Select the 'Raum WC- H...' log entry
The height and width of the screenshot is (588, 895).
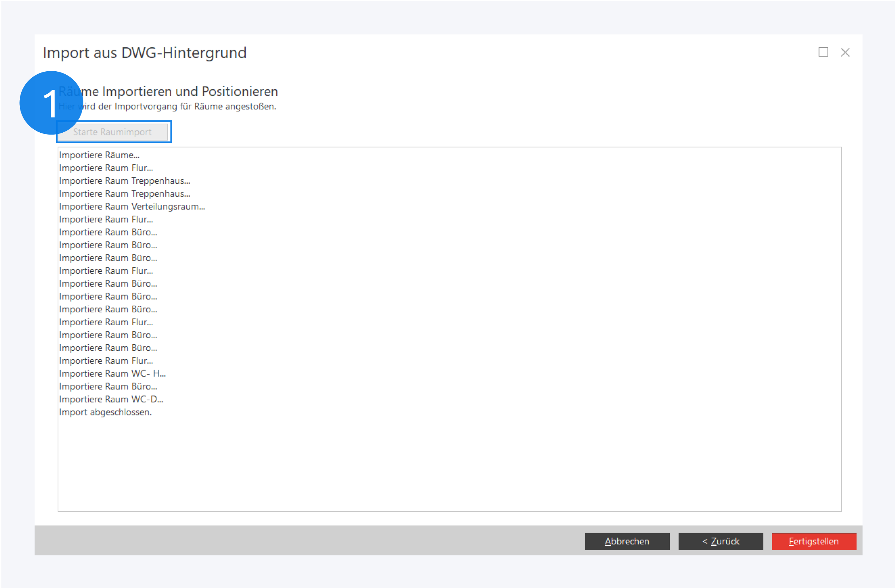pyautogui.click(x=112, y=374)
